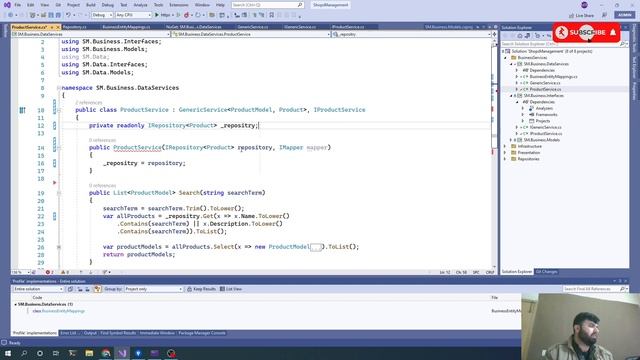
Task: Open the _repositry member navigation dropdown
Action: [411, 34]
